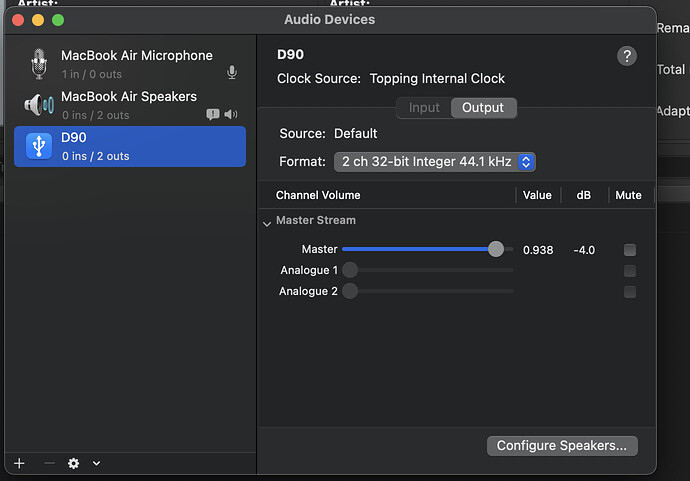Click the 'Audio Devices' window title
690x481 pixels.
pyautogui.click(x=330, y=19)
